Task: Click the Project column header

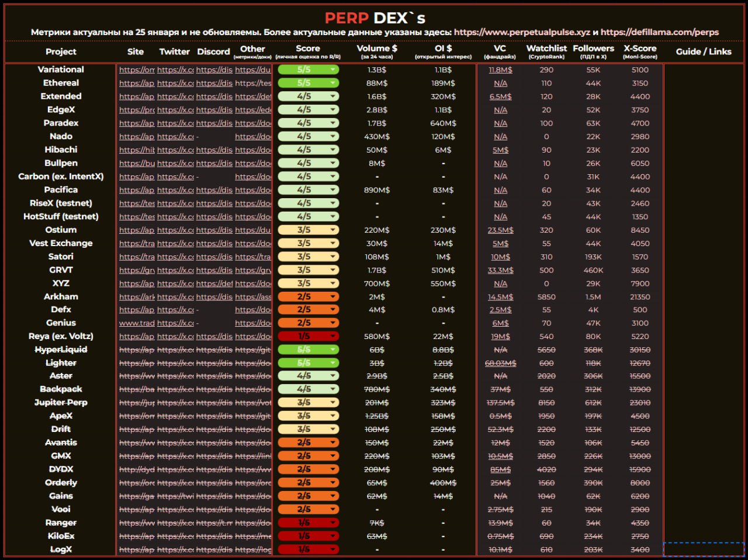Action: click(x=61, y=51)
